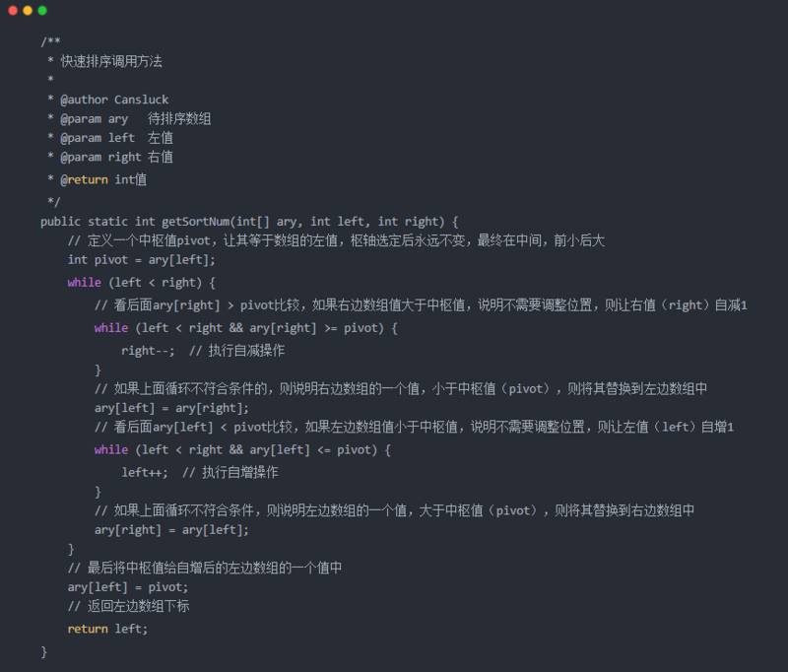Click the 'ary[right] = ary[left];' line

tap(171, 530)
